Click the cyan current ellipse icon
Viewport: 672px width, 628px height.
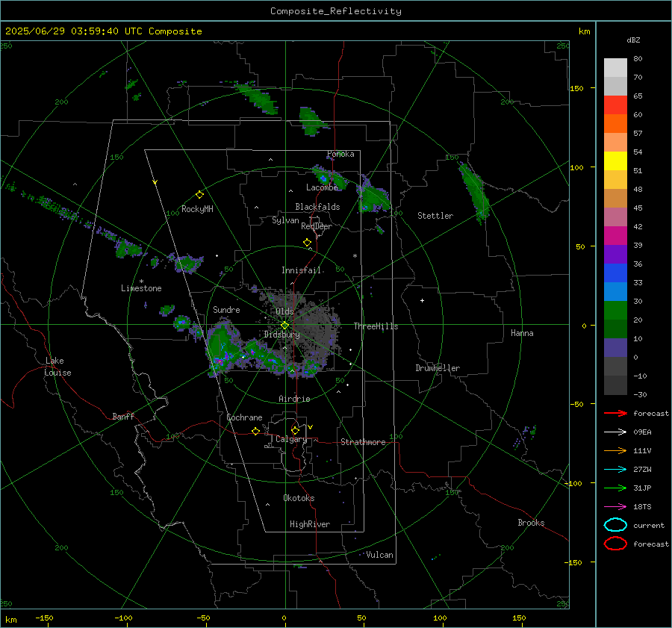click(x=615, y=525)
